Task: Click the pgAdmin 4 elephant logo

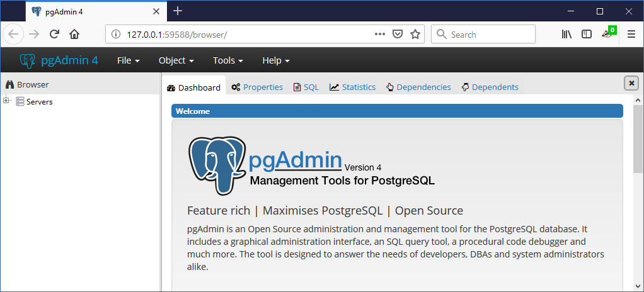Action: pyautogui.click(x=28, y=60)
